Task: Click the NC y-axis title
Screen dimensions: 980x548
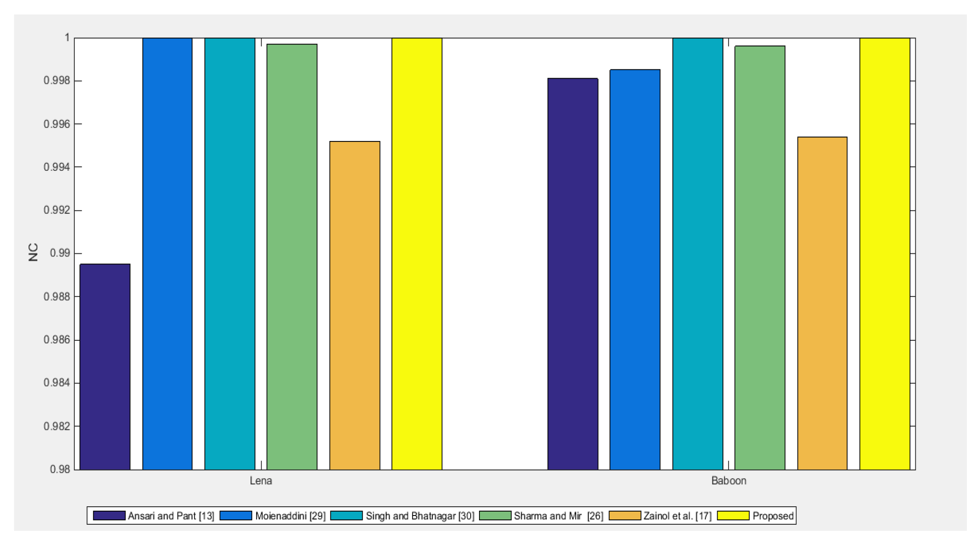Action: click(x=33, y=252)
